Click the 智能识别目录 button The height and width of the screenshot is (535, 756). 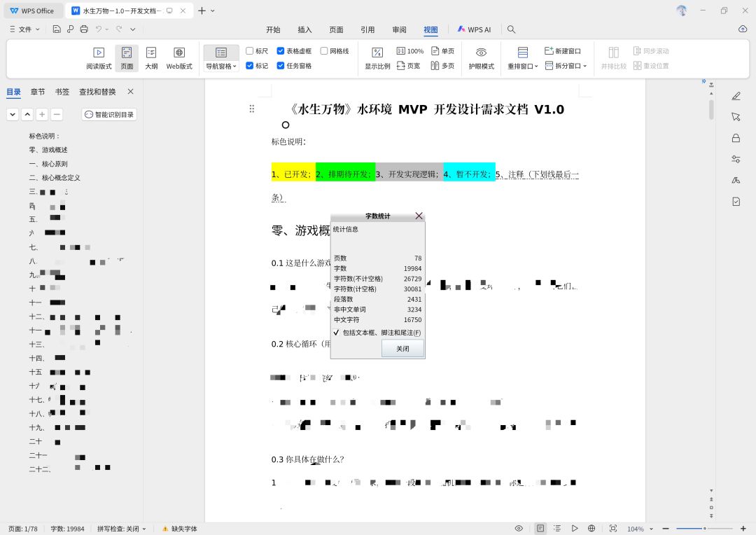(x=109, y=114)
